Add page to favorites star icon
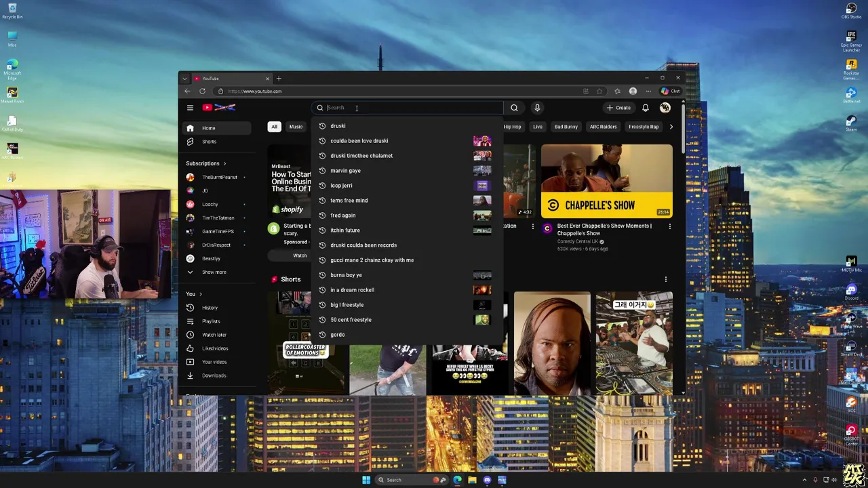Image resolution: width=868 pixels, height=488 pixels. 599,91
